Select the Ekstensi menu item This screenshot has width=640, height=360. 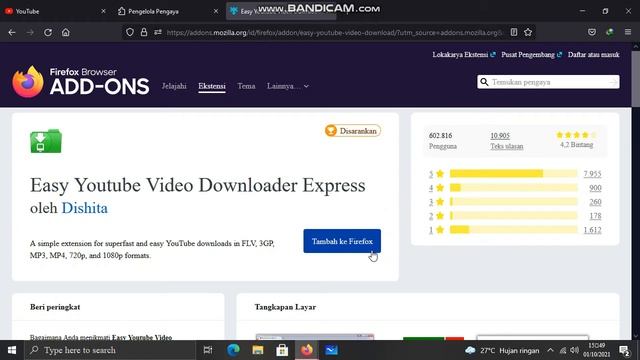(x=212, y=86)
